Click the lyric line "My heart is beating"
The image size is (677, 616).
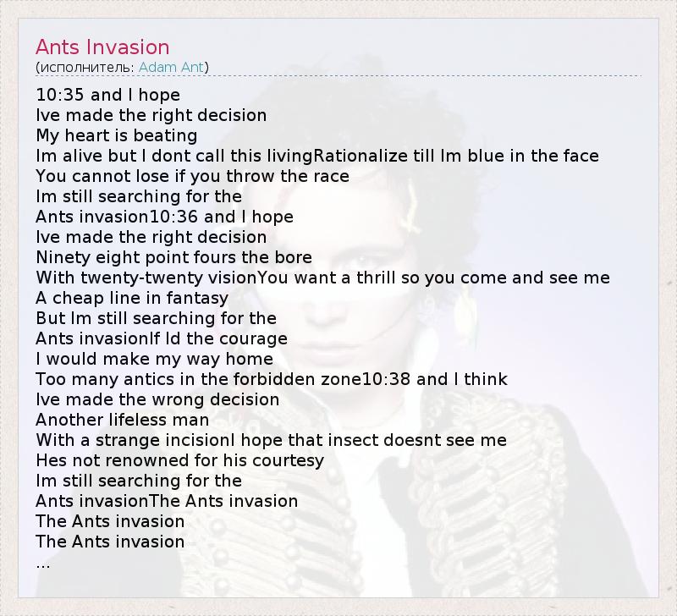(117, 135)
